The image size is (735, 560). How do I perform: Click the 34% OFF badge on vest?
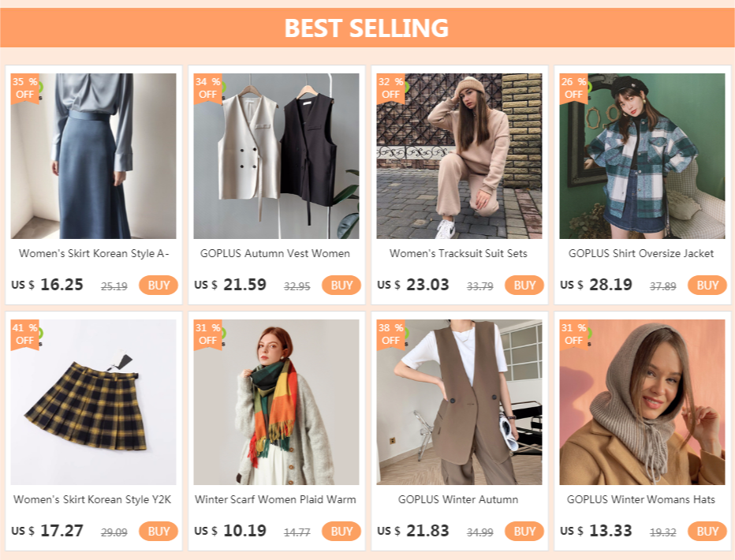pyautogui.click(x=207, y=88)
